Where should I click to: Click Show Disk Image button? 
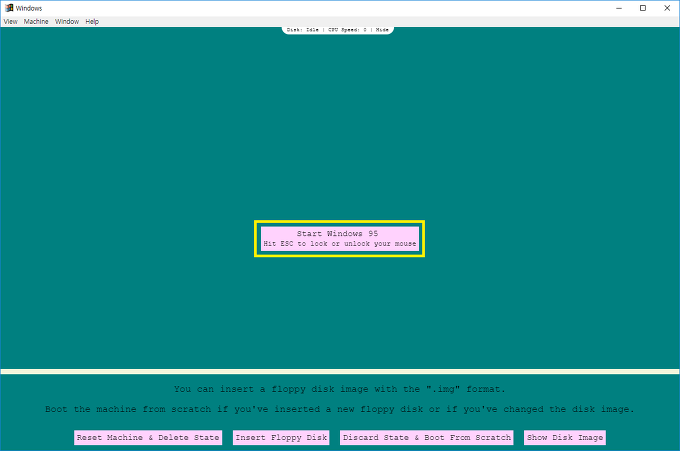565,438
